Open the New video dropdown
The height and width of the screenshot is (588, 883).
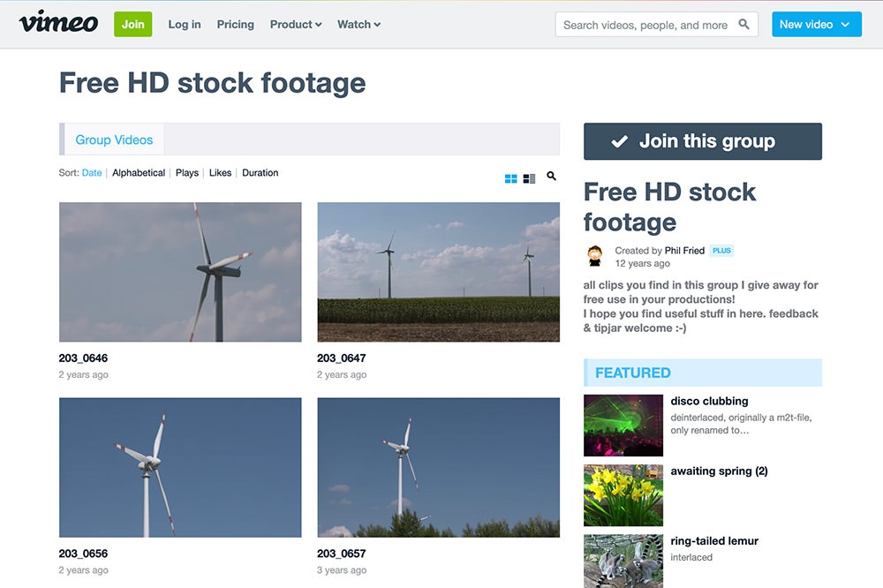coord(815,25)
